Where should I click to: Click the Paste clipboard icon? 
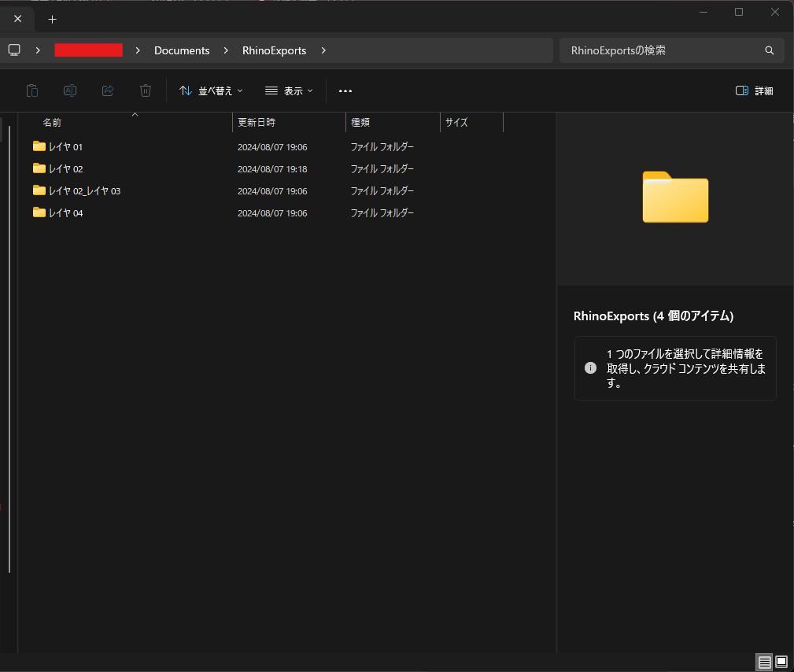point(32,90)
